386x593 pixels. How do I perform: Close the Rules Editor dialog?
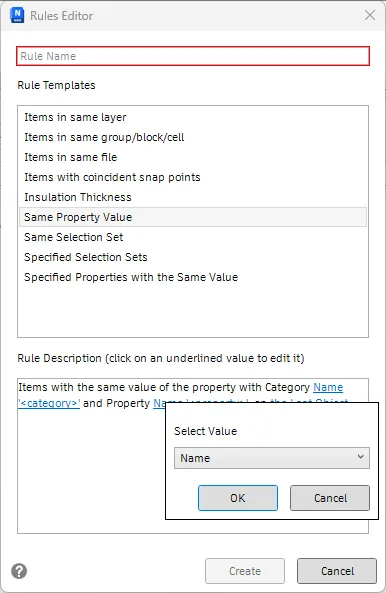tap(370, 15)
